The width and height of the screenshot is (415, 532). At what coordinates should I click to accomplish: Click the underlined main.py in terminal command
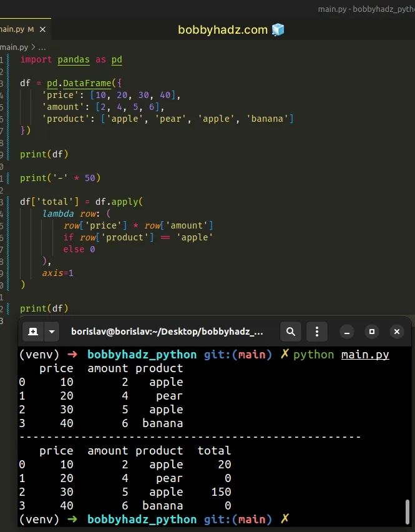(x=365, y=355)
